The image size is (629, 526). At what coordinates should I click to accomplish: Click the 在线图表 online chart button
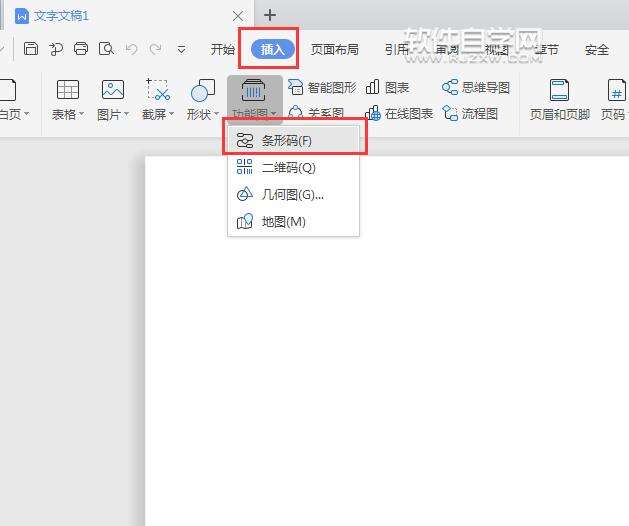point(399,114)
